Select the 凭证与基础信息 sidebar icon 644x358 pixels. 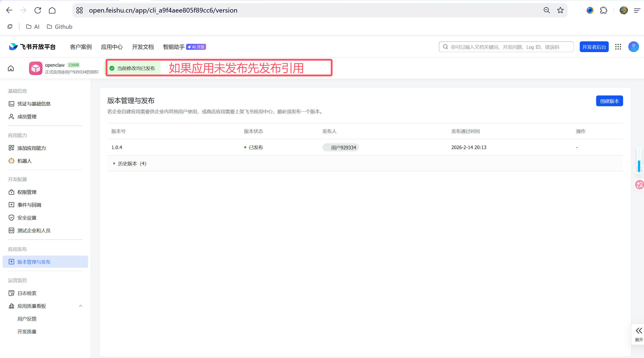(11, 104)
